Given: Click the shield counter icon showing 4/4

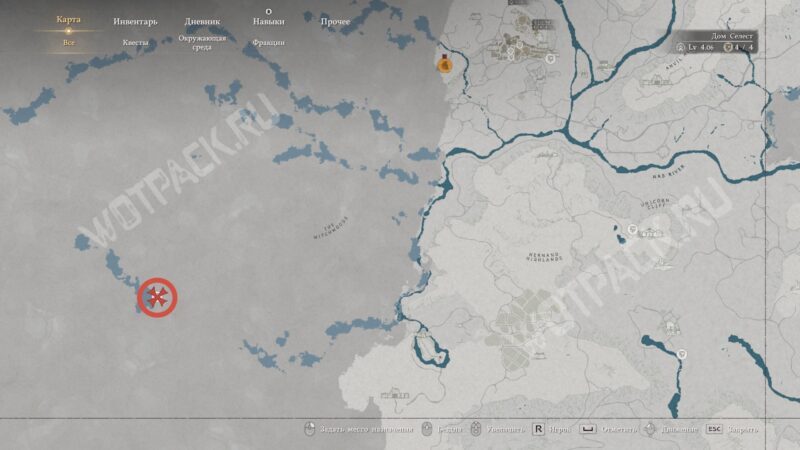Looking at the screenshot, I should point(727,47).
